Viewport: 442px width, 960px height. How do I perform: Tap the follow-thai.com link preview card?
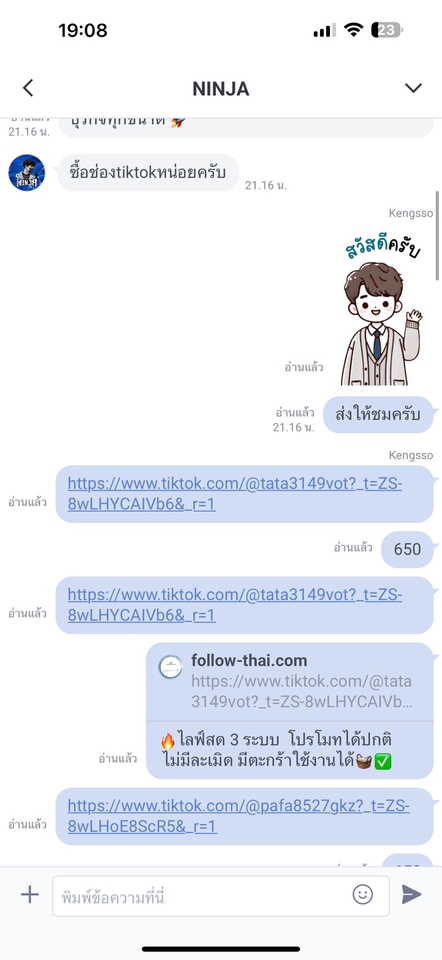point(290,710)
